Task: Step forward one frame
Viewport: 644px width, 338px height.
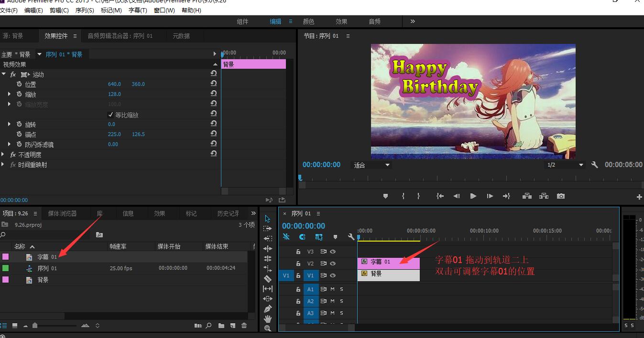Action: tap(490, 196)
